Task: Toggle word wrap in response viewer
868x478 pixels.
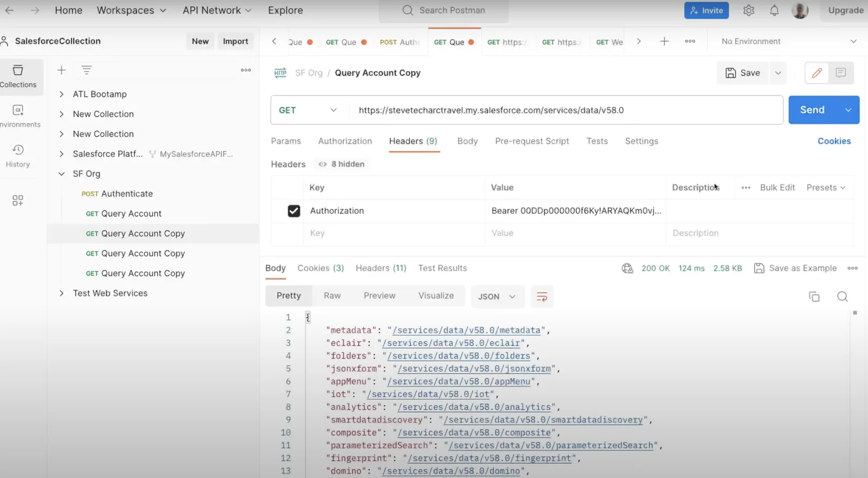Action: click(542, 296)
